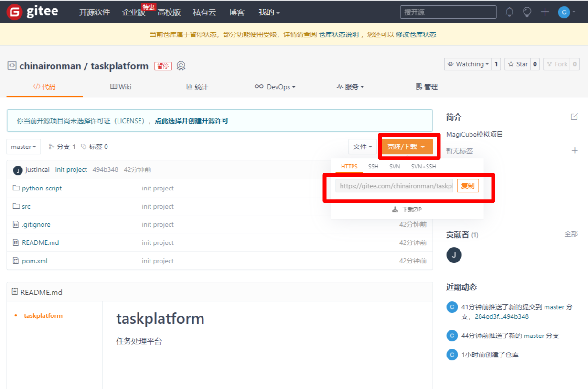The width and height of the screenshot is (588, 389).
Task: Click avatar of the 41分钟前 activity
Action: pos(452,307)
